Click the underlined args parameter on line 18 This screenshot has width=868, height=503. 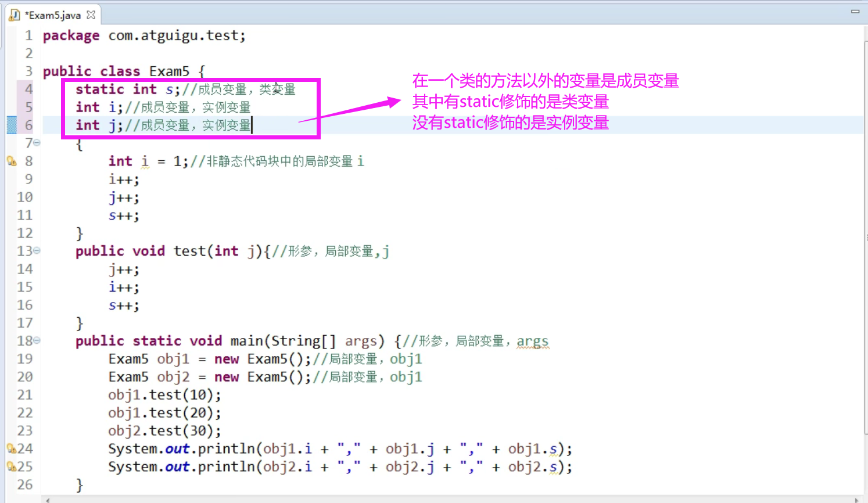point(532,340)
